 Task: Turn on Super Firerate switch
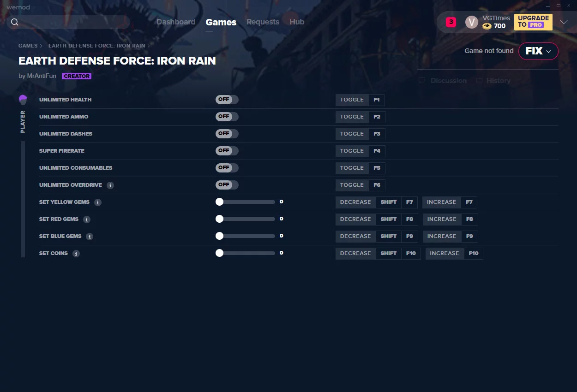tap(227, 151)
